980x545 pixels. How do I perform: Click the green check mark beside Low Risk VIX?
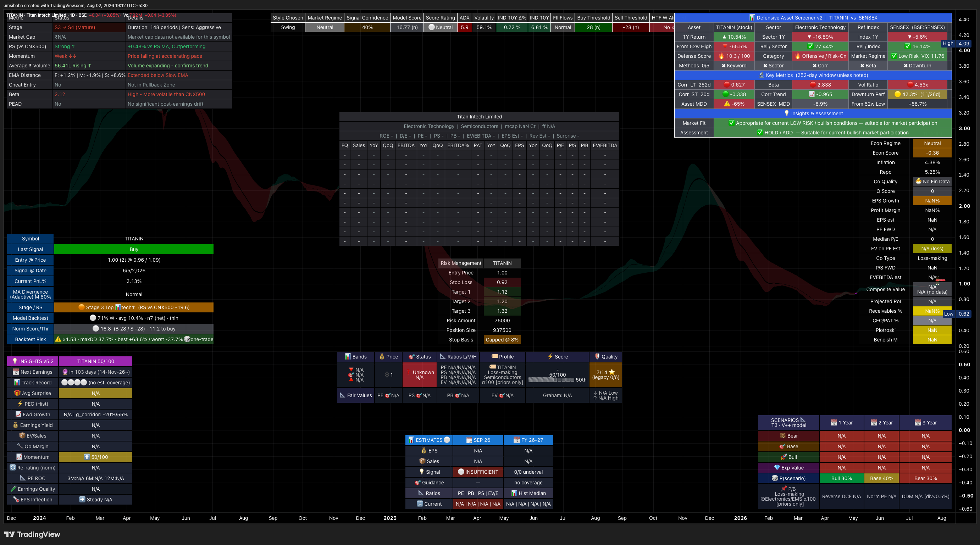(x=894, y=56)
